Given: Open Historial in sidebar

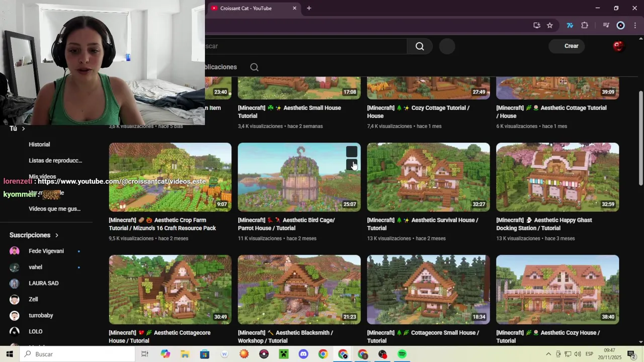Looking at the screenshot, I should [39, 144].
